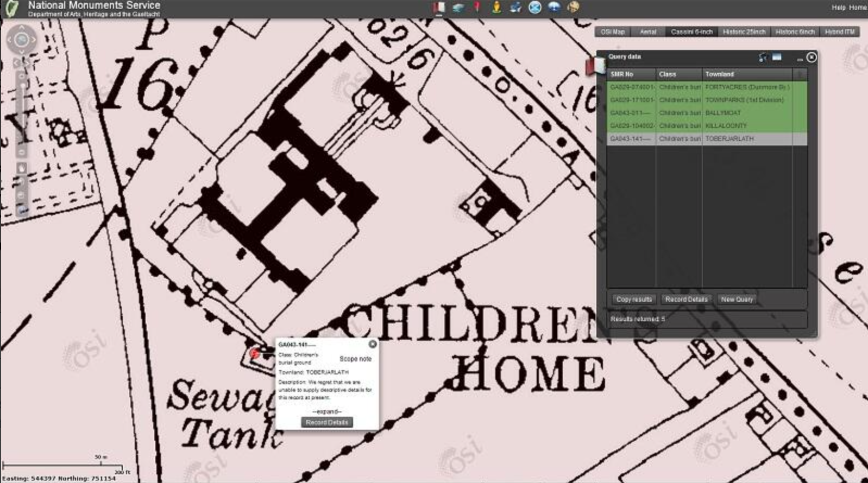Click the red monument marker on map
Viewport: 868px width, 483px height.
254,354
